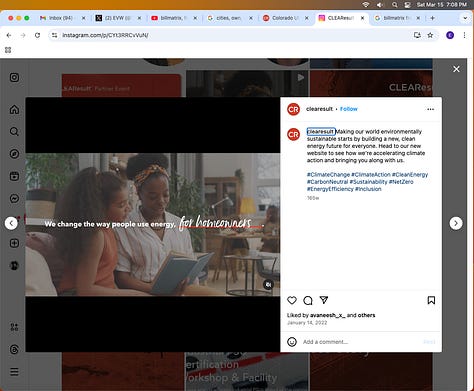
Task: Open the #ClimateChange hashtag
Action: [328, 174]
